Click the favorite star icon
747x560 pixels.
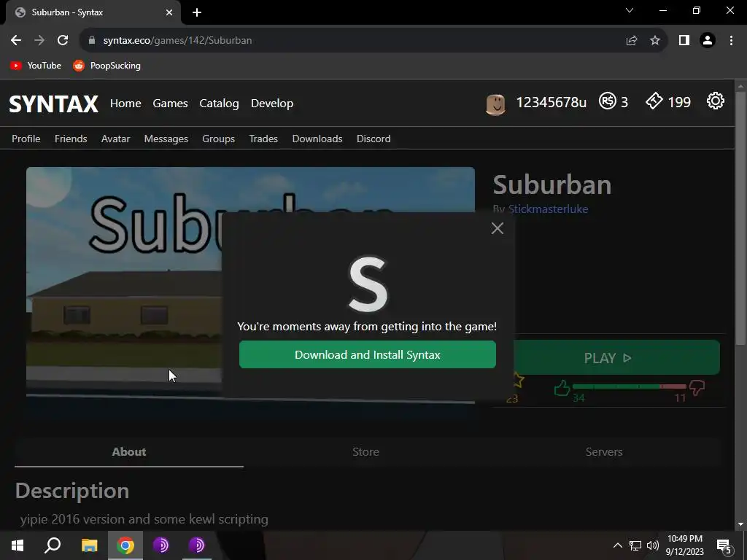click(519, 380)
